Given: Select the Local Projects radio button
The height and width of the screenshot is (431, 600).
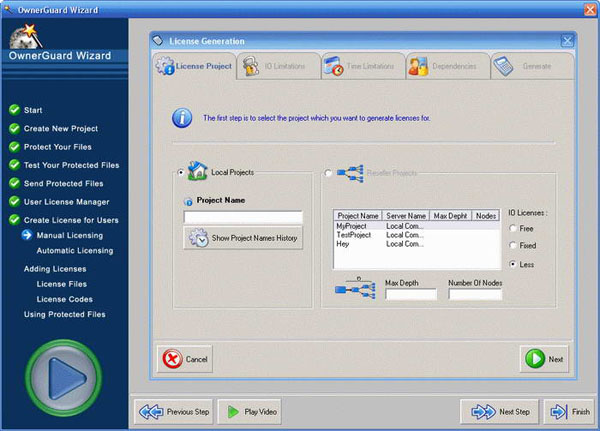Looking at the screenshot, I should pyautogui.click(x=181, y=173).
